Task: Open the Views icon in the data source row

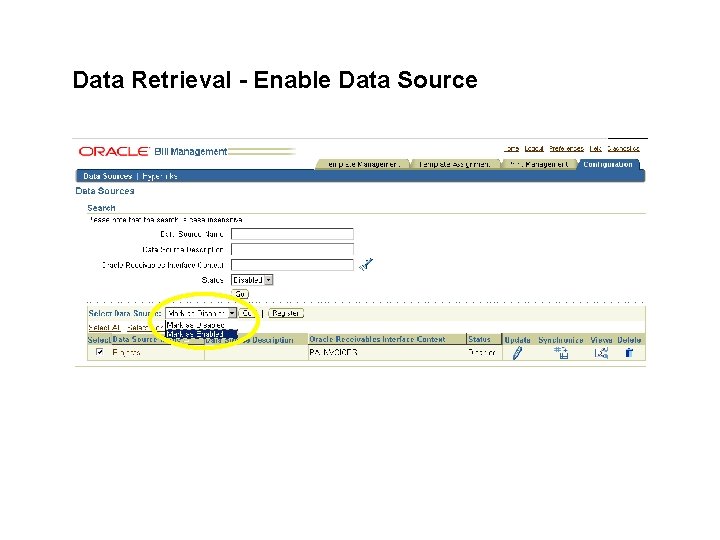Action: [x=601, y=353]
